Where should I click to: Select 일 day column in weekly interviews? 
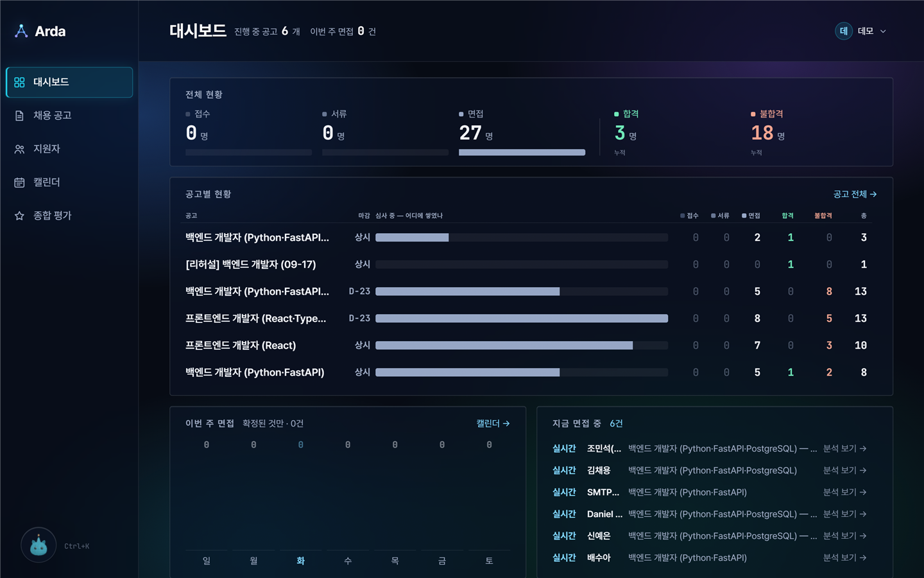(x=207, y=502)
